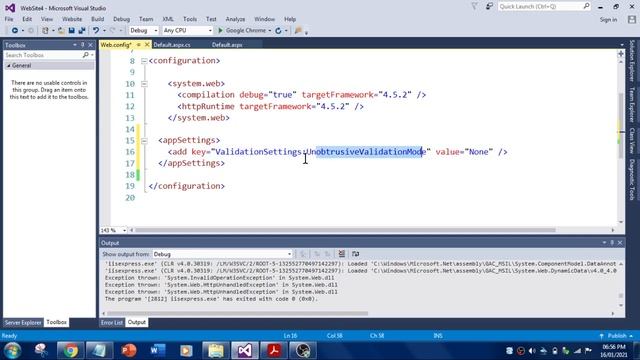Click the Quick Launch search magnifier icon
This screenshot has width=640, height=360.
point(587,6)
